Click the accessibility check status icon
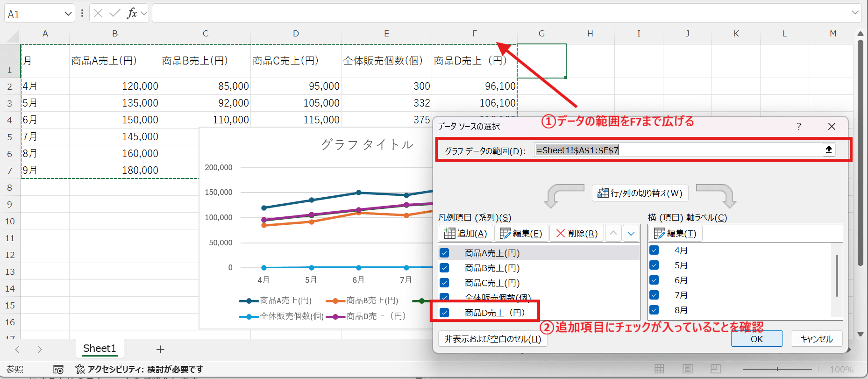 coord(80,369)
